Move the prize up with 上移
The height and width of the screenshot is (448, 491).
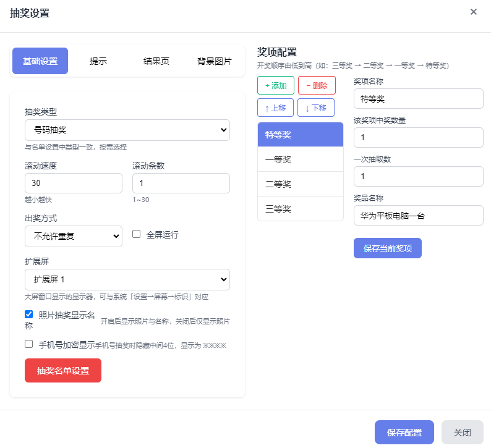point(276,108)
